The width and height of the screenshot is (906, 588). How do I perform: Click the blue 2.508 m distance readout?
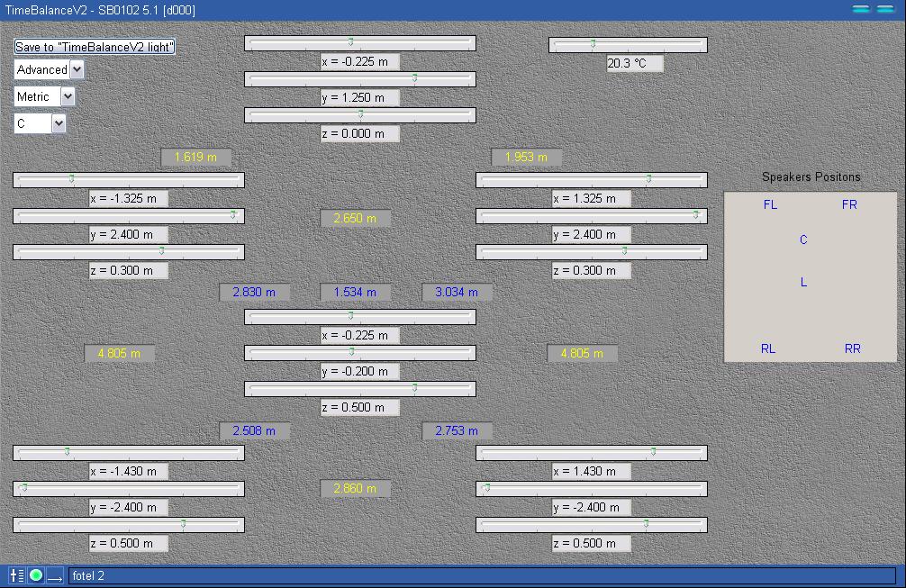coord(254,431)
